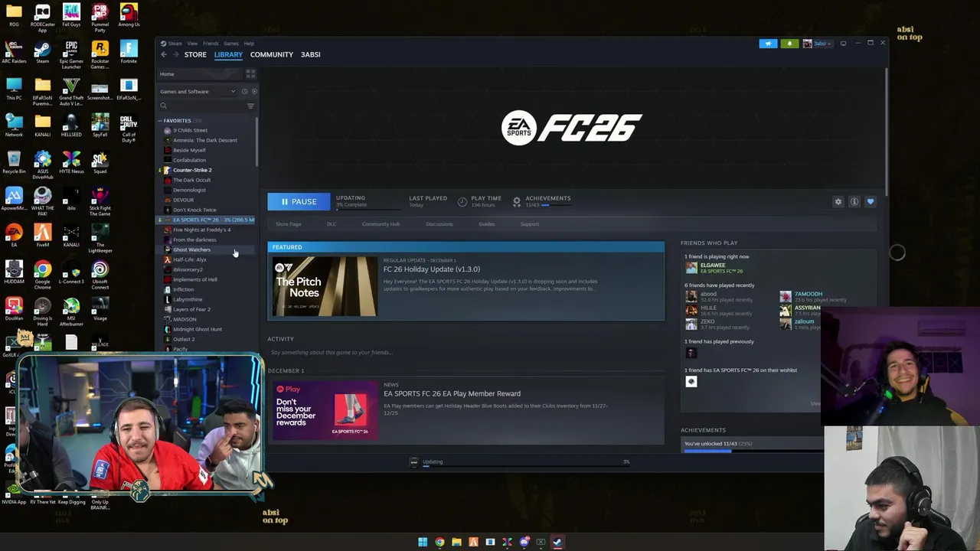Open friend ELGAWEE playing right now
The image size is (980, 551).
712,265
